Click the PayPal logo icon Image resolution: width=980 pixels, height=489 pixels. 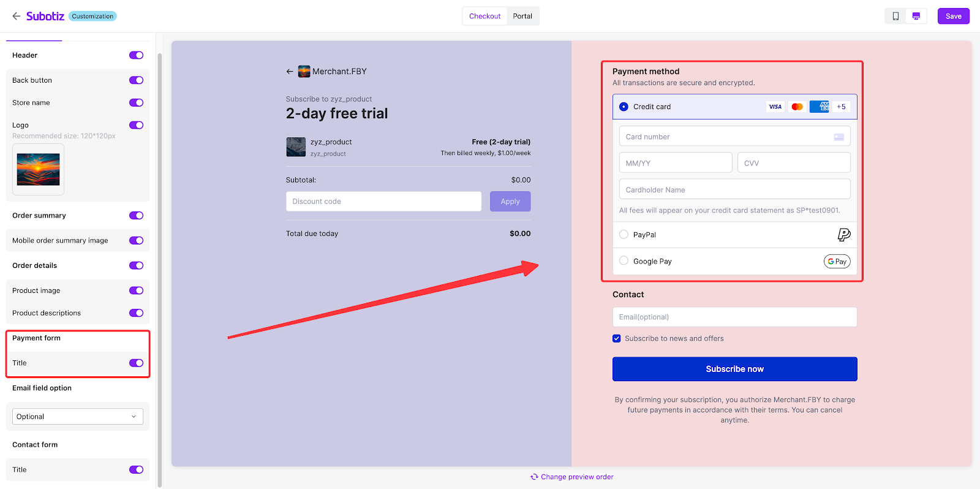coord(843,235)
